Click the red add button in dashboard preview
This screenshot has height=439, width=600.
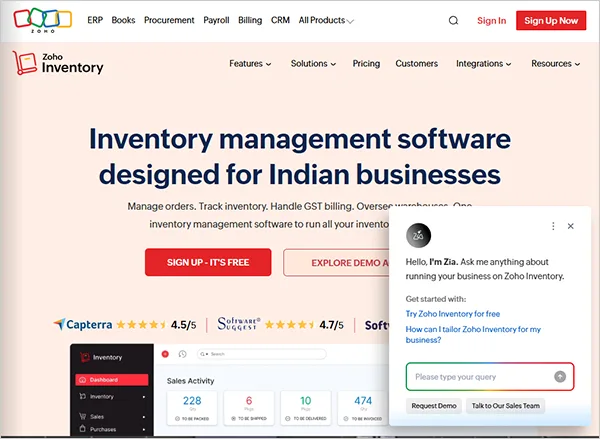[x=165, y=354]
